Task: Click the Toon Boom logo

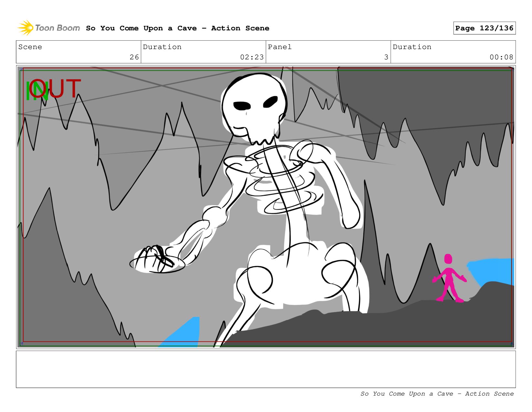Action: tap(48, 28)
